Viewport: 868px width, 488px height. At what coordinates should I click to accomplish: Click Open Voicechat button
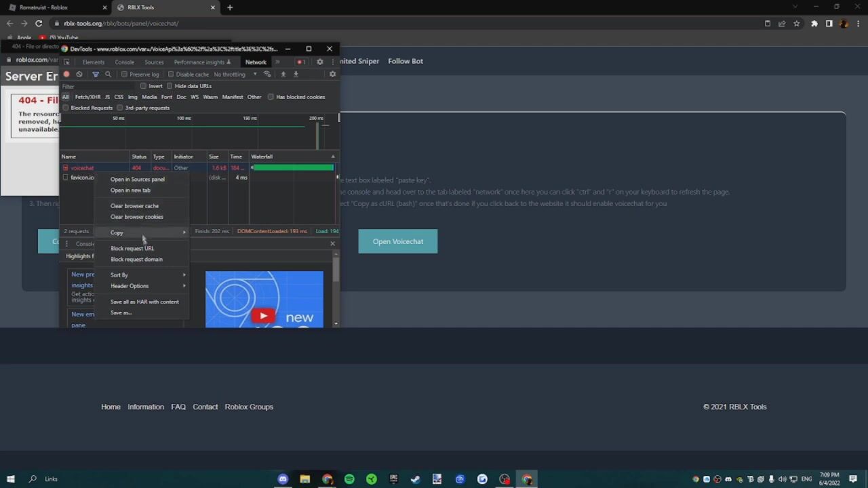pyautogui.click(x=398, y=241)
